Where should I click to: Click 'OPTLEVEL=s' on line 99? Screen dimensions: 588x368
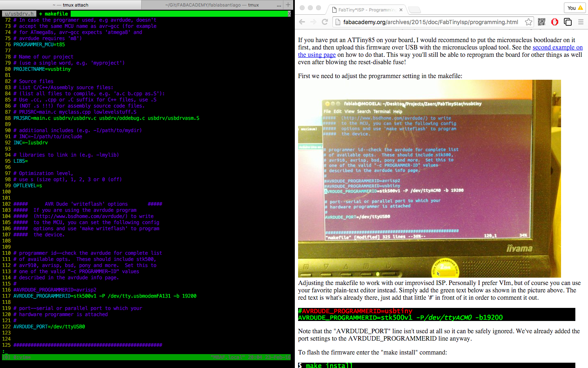(28, 186)
